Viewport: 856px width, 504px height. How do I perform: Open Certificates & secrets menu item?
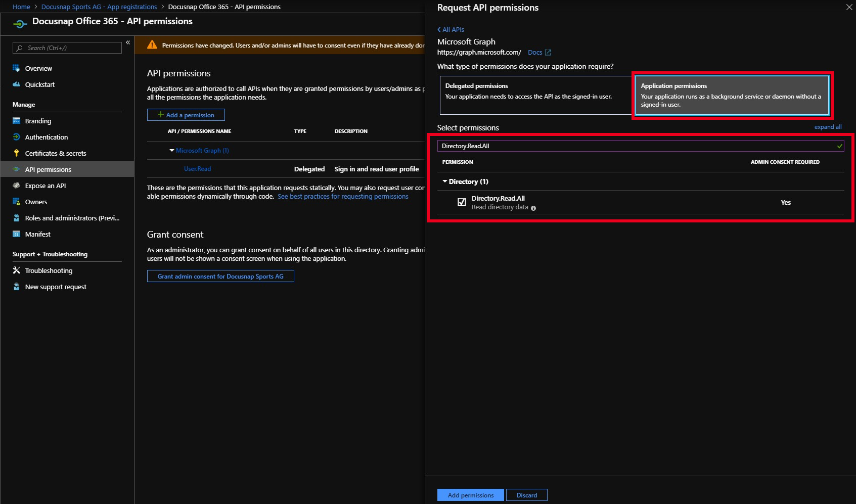coord(56,153)
